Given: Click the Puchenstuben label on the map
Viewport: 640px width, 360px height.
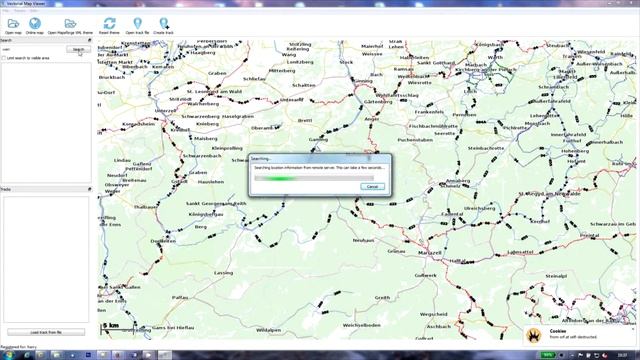Looking at the screenshot, I should (x=415, y=140).
